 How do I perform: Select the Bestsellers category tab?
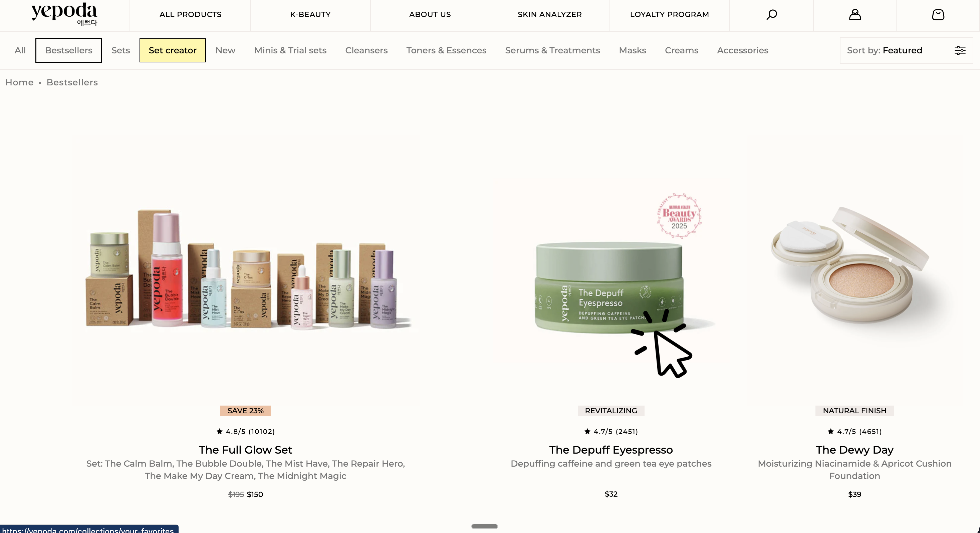[68, 50]
